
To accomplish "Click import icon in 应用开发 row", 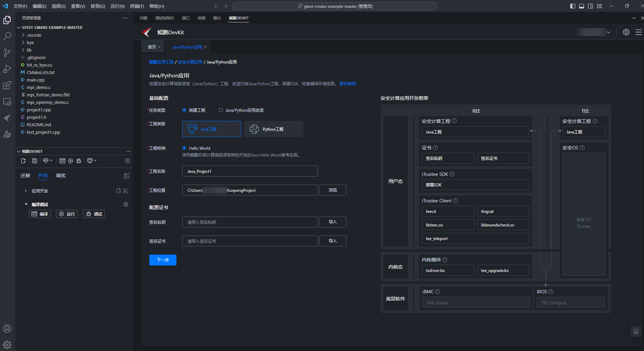I will [126, 191].
